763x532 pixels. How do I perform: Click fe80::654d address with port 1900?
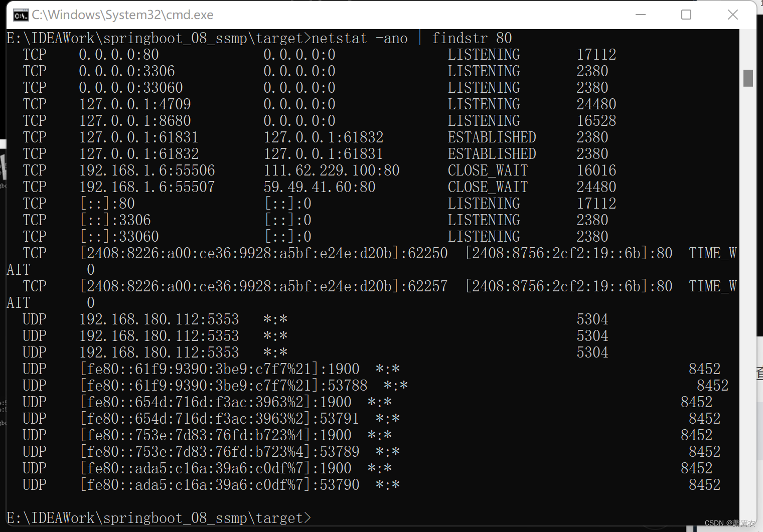pyautogui.click(x=216, y=402)
